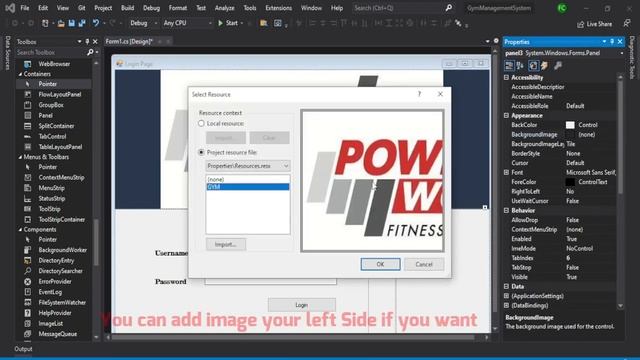
Task: Click the Open File toolbar icon
Action: (x=61, y=23)
